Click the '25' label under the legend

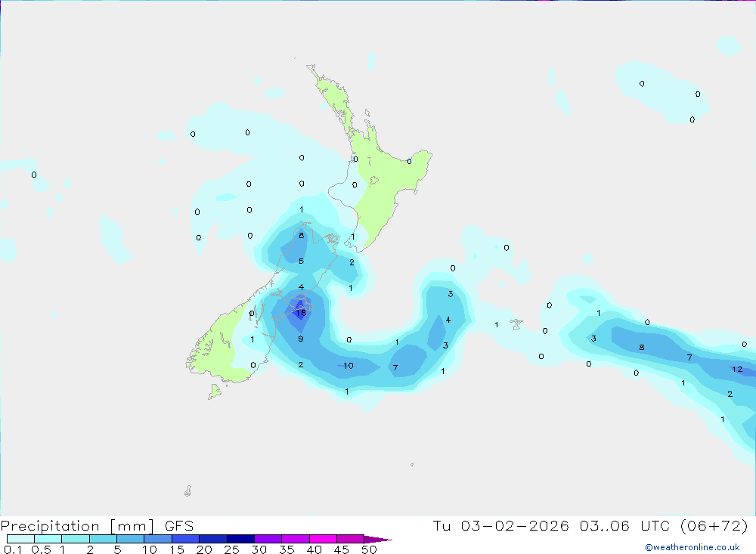(x=231, y=549)
